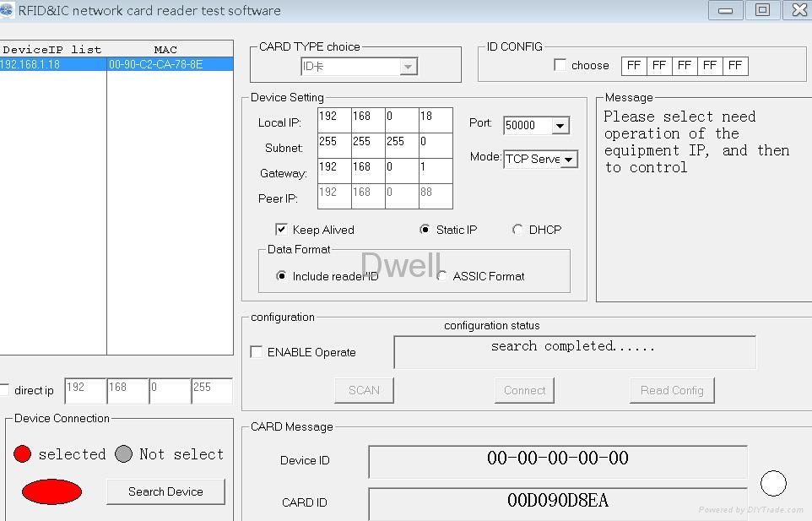Click the first Local IP octet field

334,120
